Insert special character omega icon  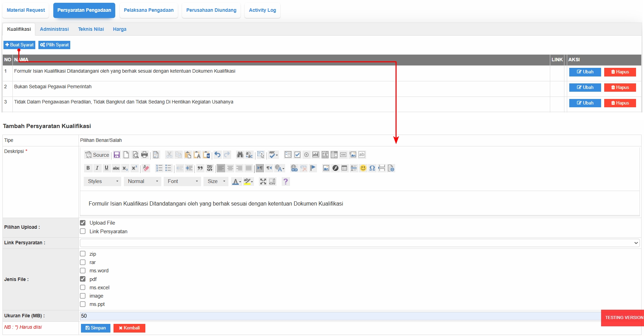372,168
